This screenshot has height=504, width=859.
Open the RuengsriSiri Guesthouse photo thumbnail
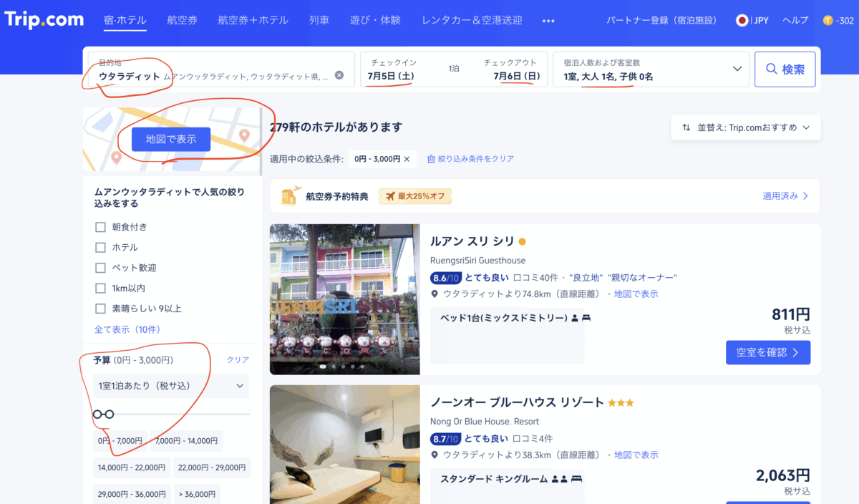click(x=345, y=299)
